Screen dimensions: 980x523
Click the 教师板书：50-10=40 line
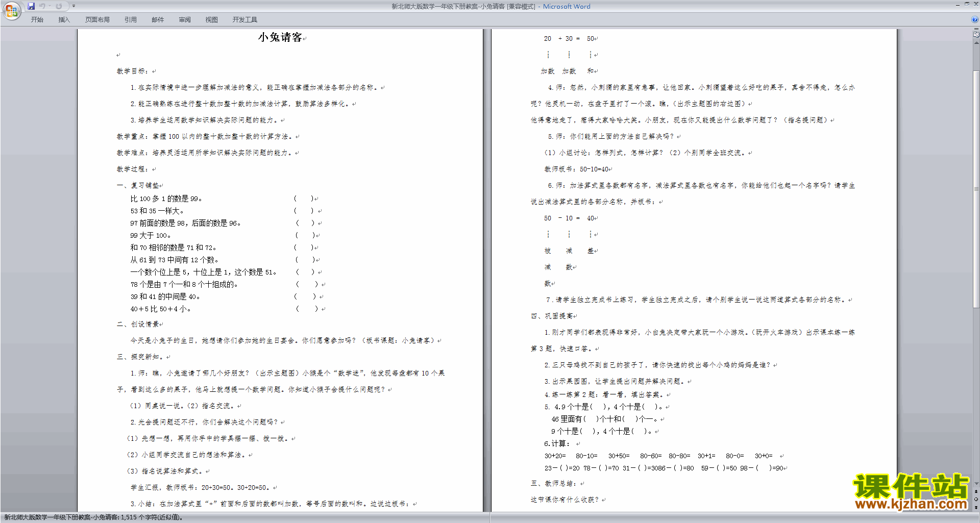point(576,169)
